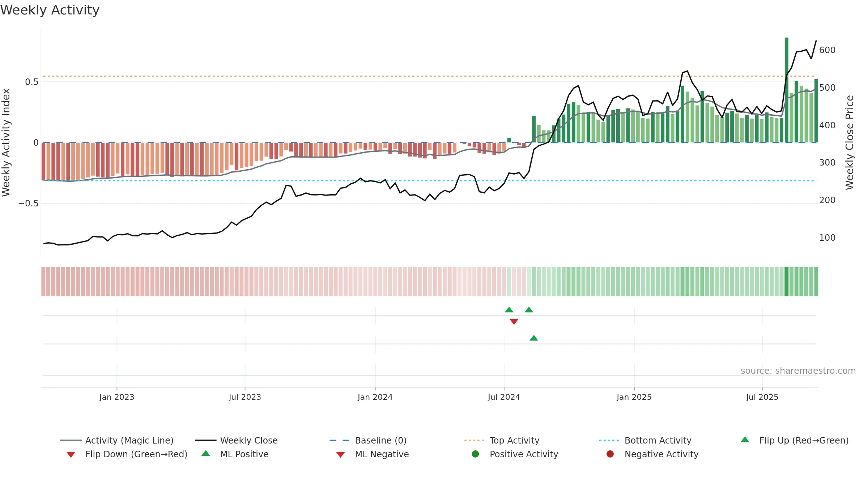Viewport: 868px width, 488px height.
Task: Click the green Positive Activity legend dot
Action: coord(476,454)
